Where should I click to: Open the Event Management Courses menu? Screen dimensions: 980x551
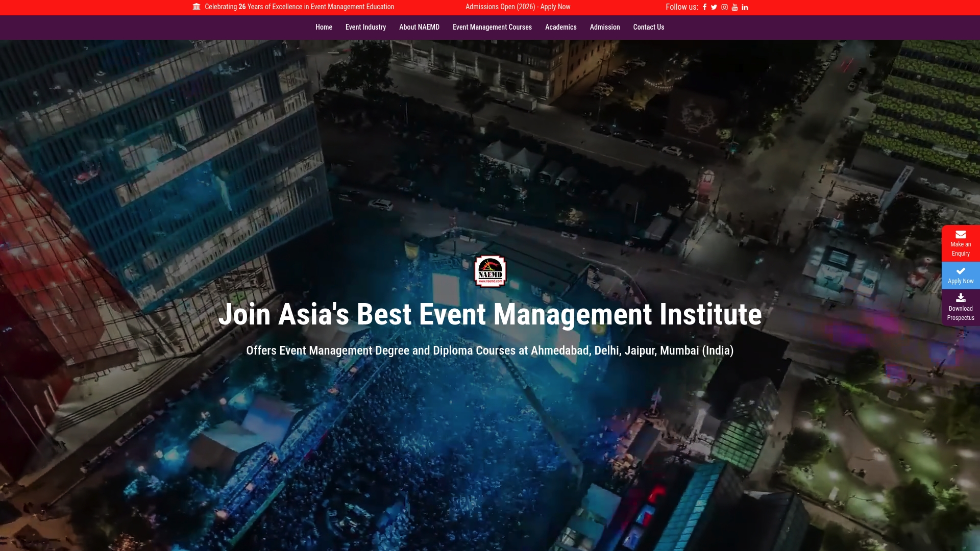coord(492,27)
